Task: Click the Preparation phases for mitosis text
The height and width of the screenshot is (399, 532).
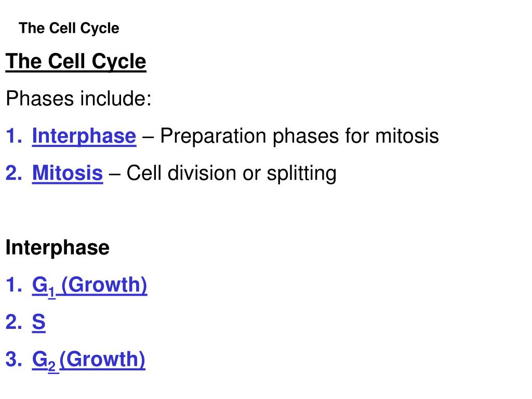Action: click(x=299, y=137)
